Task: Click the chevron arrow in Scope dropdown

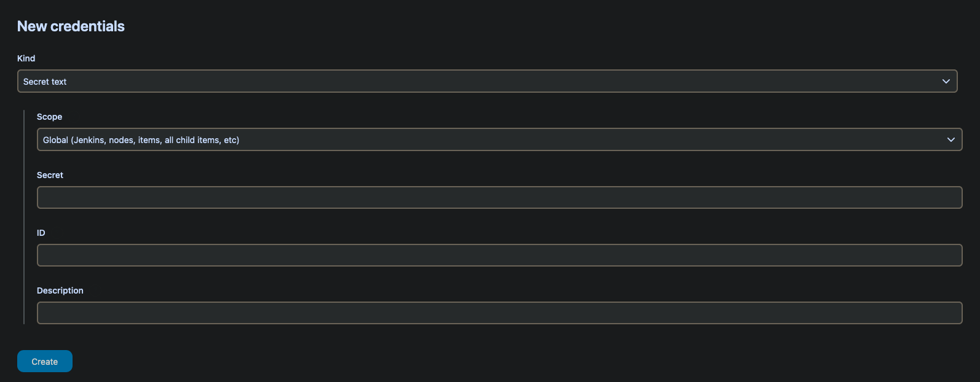Action: (950, 140)
